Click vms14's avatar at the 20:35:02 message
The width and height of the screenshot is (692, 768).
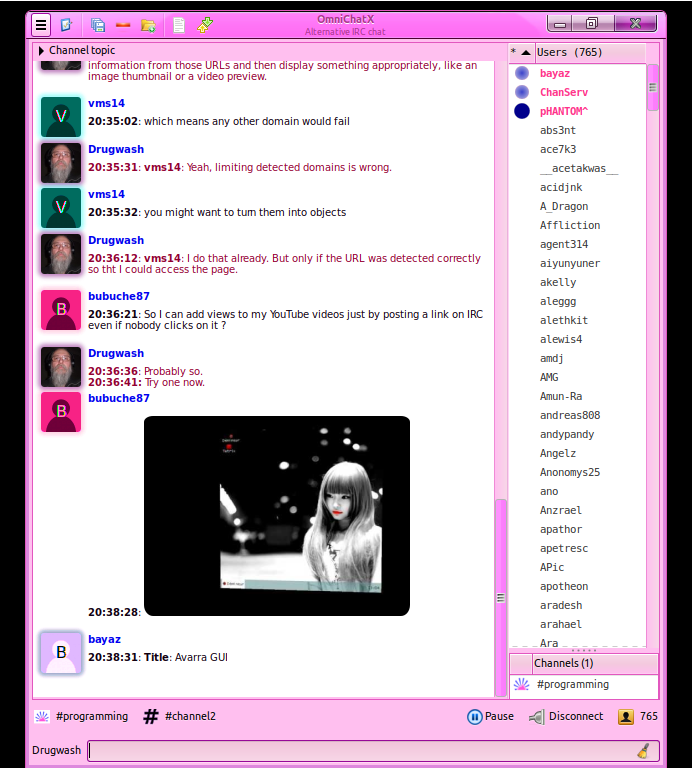[x=61, y=117]
